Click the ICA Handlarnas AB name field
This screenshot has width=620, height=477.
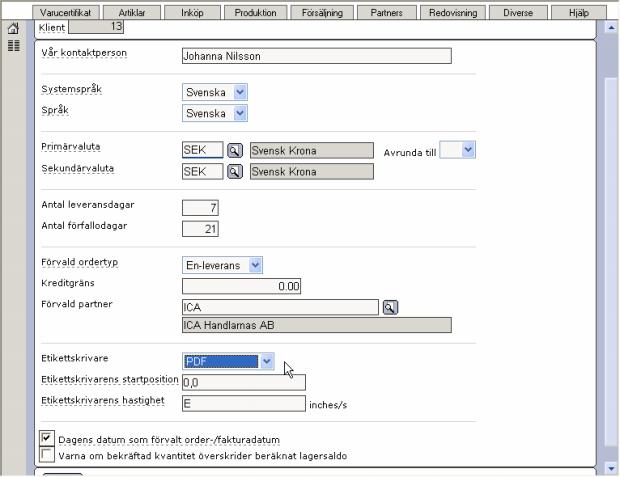coord(317,325)
